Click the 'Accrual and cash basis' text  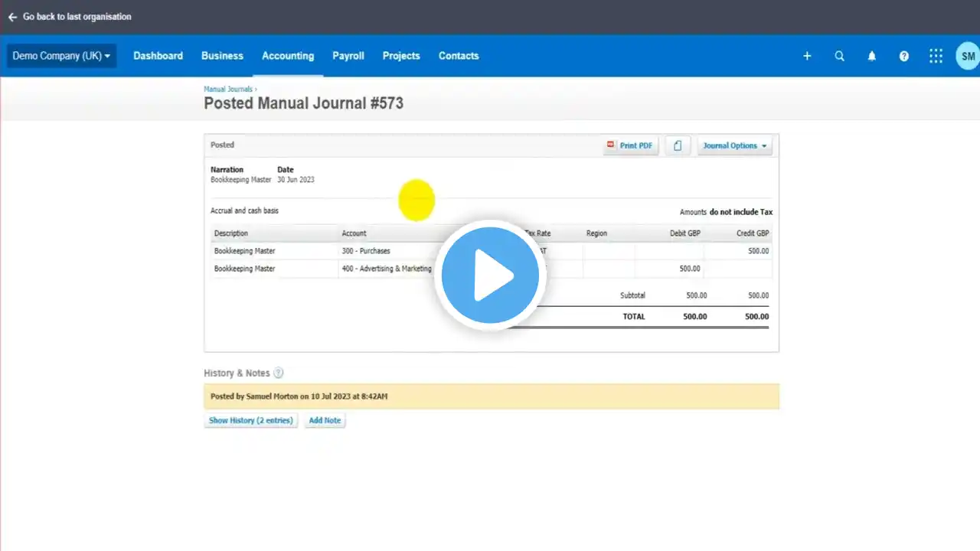click(x=244, y=210)
